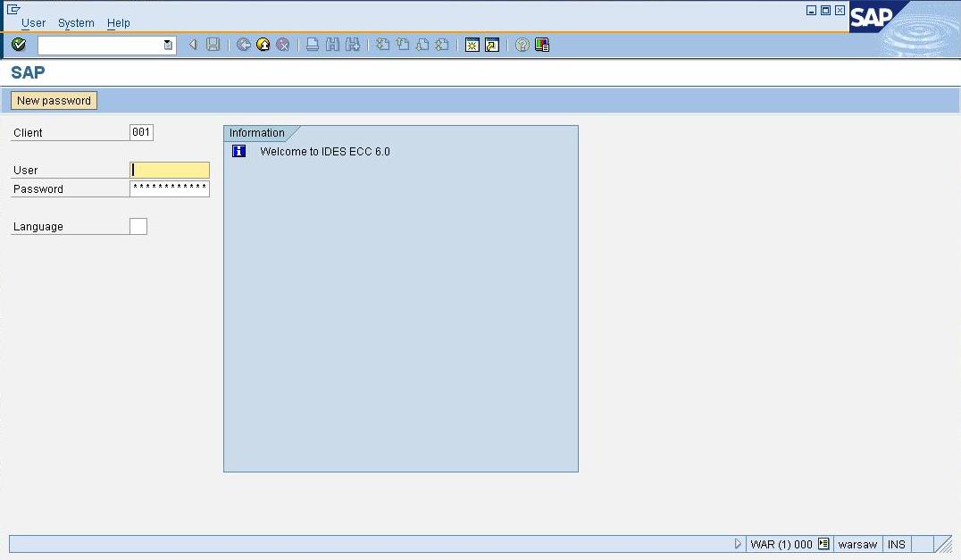Toggle INS insert mode in status bar
Image resolution: width=961 pixels, height=560 pixels.
coord(896,544)
